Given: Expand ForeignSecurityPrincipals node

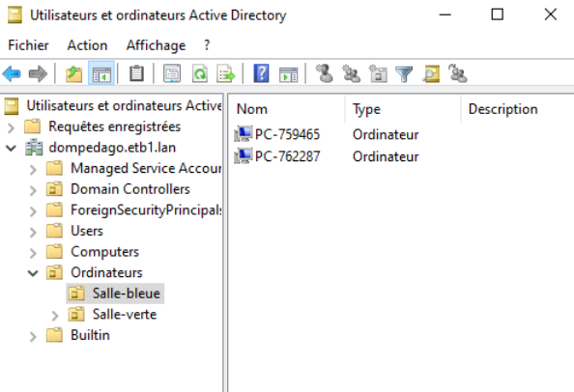Looking at the screenshot, I should pos(33,211).
